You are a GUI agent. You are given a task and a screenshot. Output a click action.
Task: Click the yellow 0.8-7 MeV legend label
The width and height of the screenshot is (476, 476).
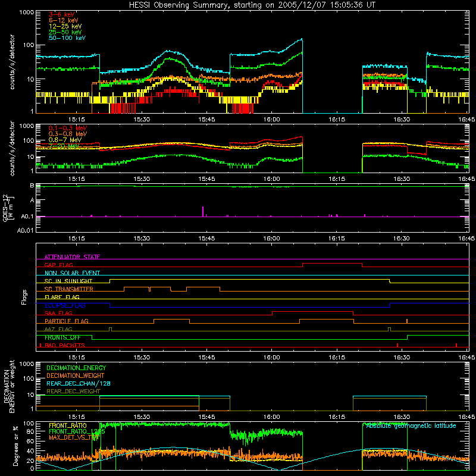[x=65, y=140]
